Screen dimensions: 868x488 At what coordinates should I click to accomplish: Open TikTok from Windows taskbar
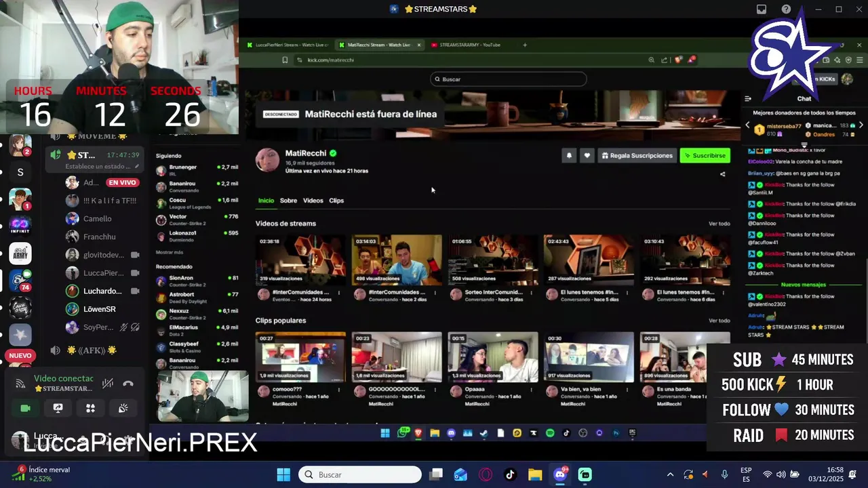tap(510, 474)
